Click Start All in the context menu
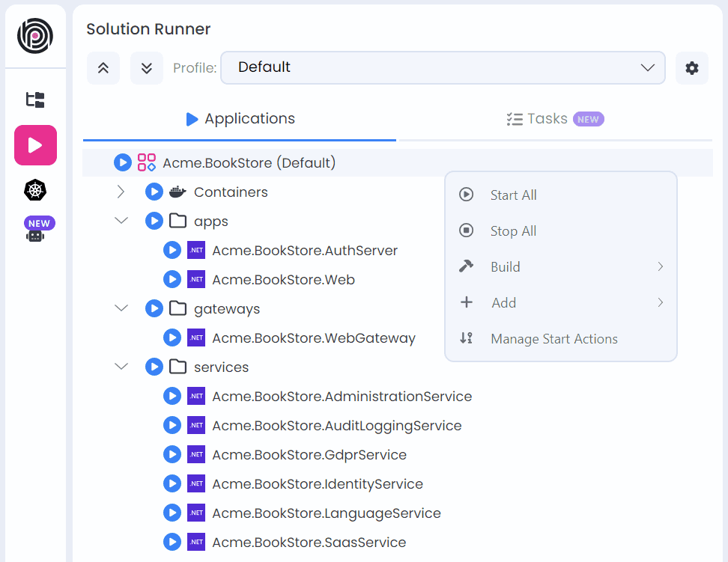Screen dimensions: 728x562 tap(513, 195)
